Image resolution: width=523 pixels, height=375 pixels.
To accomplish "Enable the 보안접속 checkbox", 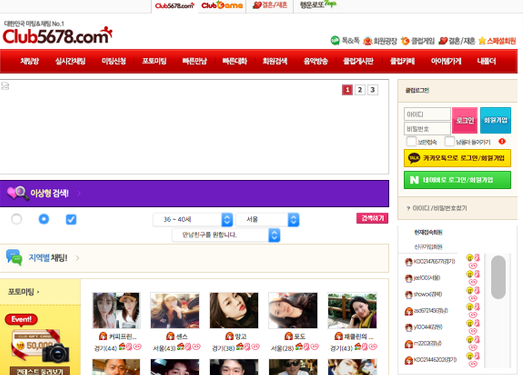I will point(411,141).
